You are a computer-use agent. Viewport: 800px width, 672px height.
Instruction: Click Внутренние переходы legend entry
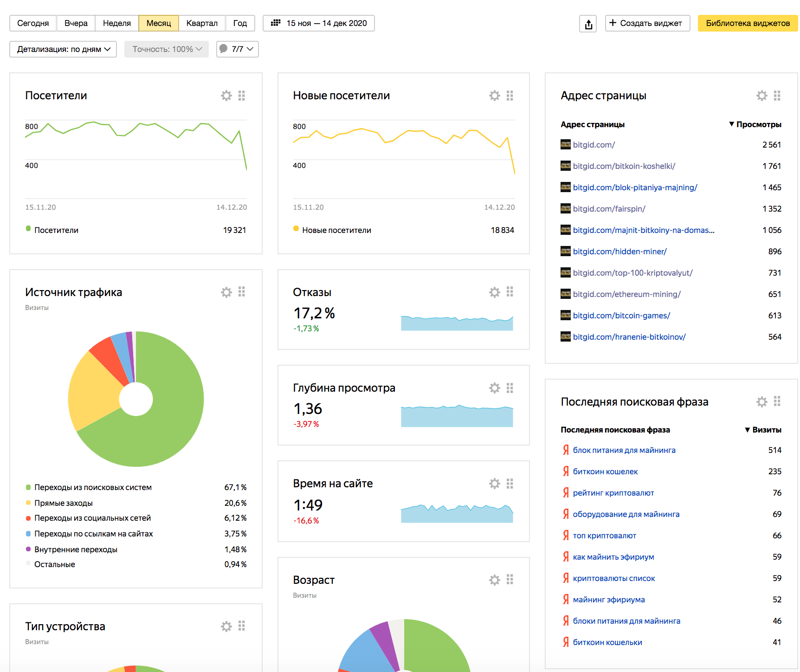(x=76, y=549)
